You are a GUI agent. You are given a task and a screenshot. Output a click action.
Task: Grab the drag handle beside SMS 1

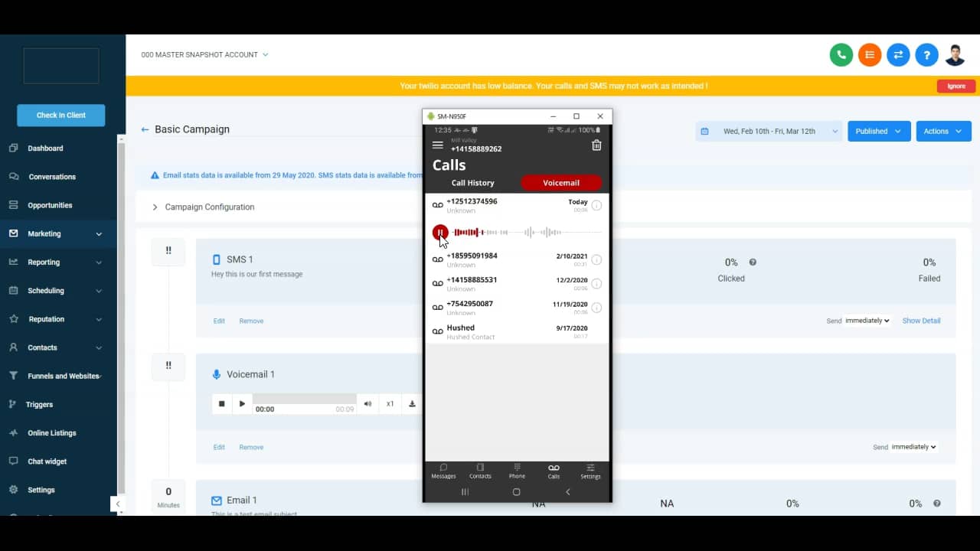click(168, 251)
